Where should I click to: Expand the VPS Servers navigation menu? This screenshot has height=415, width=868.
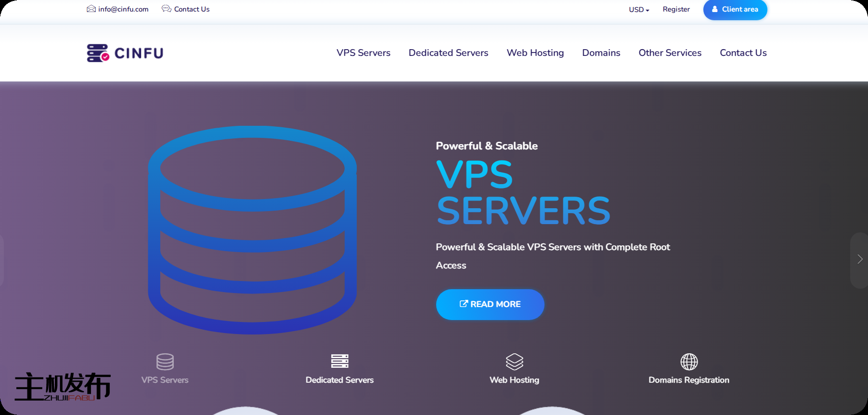[363, 53]
